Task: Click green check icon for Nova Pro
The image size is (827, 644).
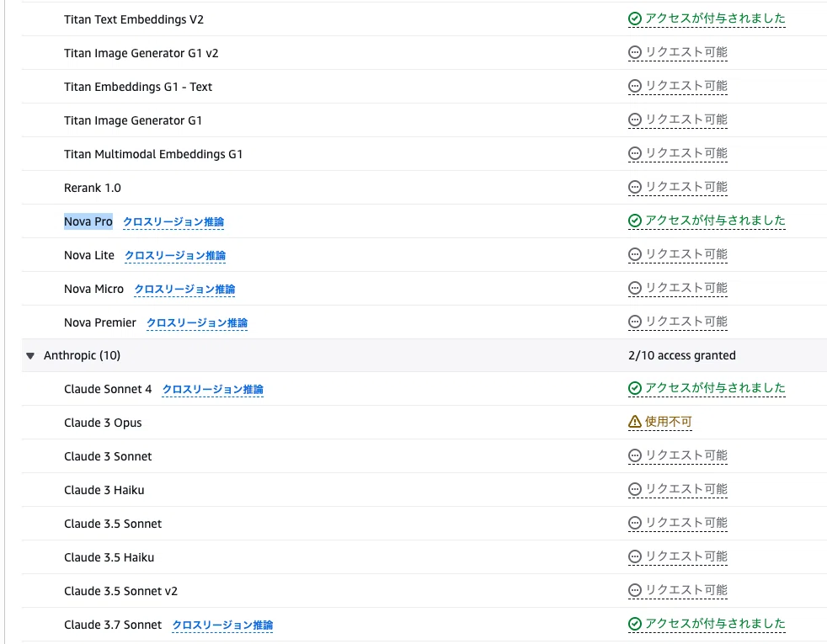Action: click(x=635, y=221)
